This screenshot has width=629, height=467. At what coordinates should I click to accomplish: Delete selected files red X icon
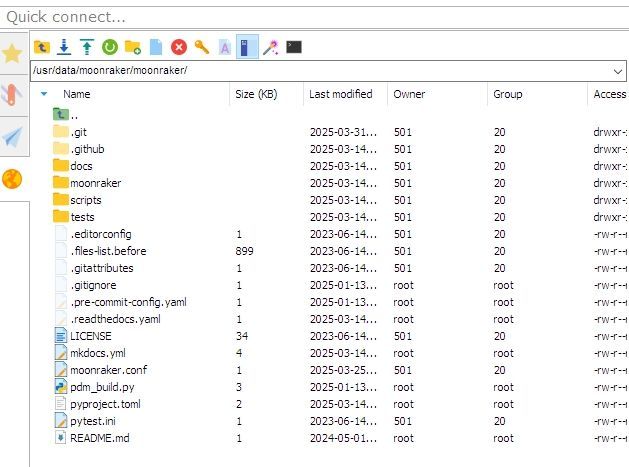point(179,47)
